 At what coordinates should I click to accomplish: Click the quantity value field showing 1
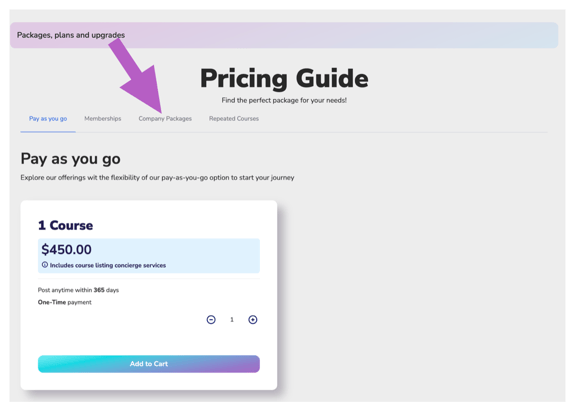tap(232, 320)
